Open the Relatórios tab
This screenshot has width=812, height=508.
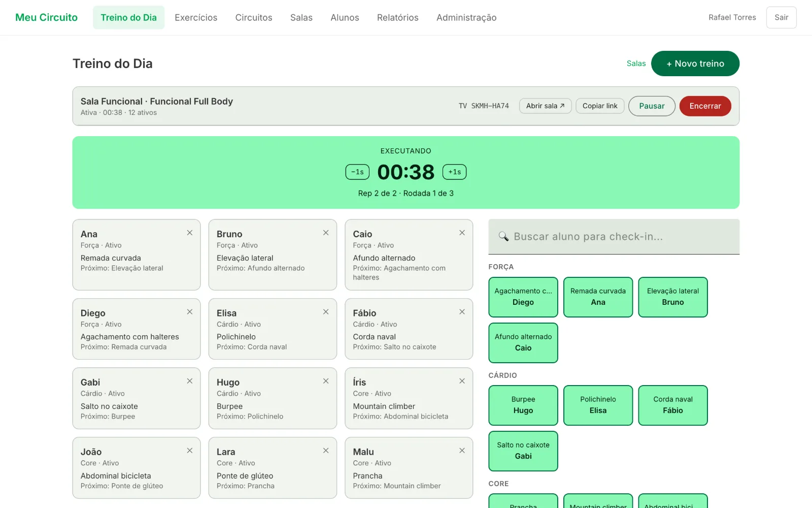[398, 17]
